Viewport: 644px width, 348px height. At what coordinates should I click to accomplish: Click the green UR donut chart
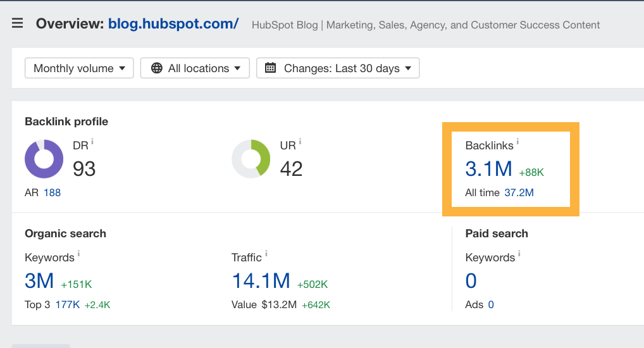251,159
